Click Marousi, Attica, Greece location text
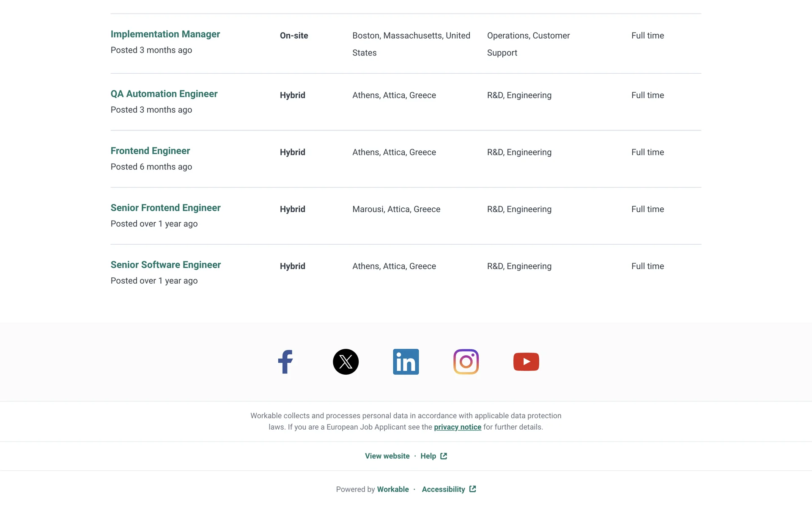This screenshot has height=508, width=812. point(396,210)
